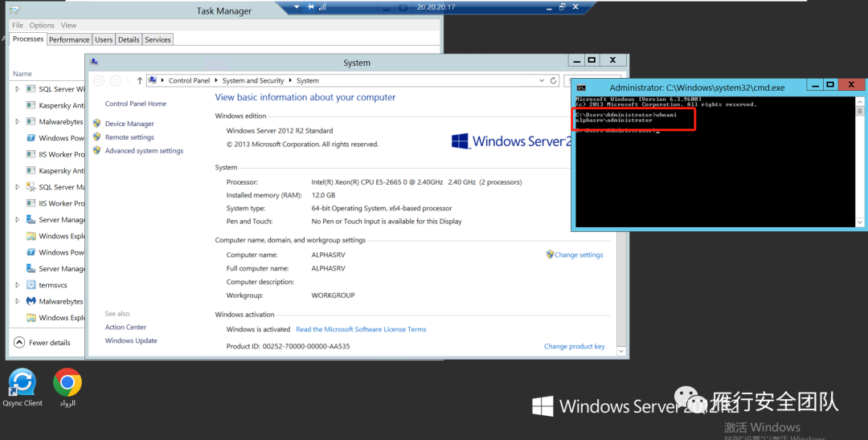Click the 20.20.20.17 connection bar title
This screenshot has height=440, width=868.
[x=436, y=7]
